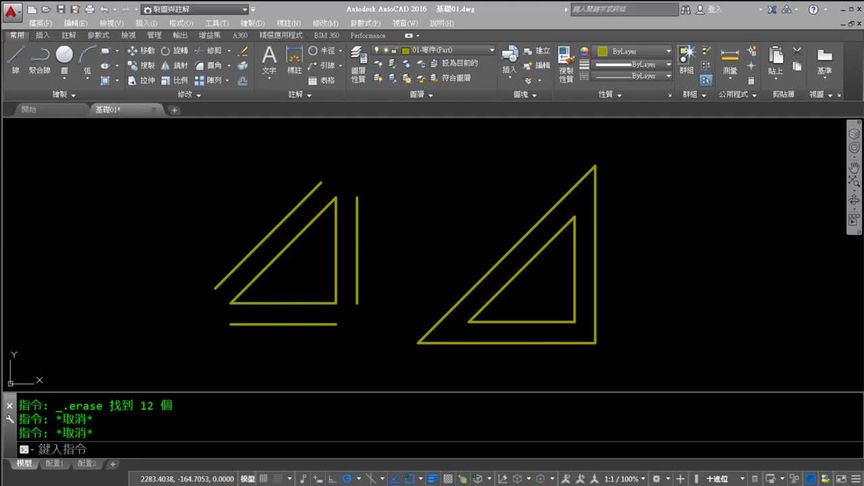Click 符合圖層 (Match Layer) button
Viewport: 864px width, 486px height.
click(x=451, y=78)
